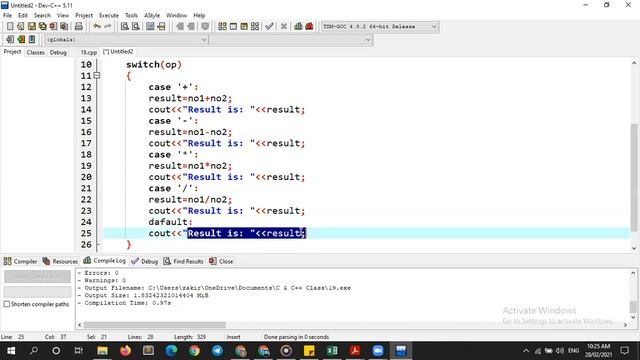Open Profile analysis chart icon
The width and height of the screenshot is (640, 360).
point(298,27)
